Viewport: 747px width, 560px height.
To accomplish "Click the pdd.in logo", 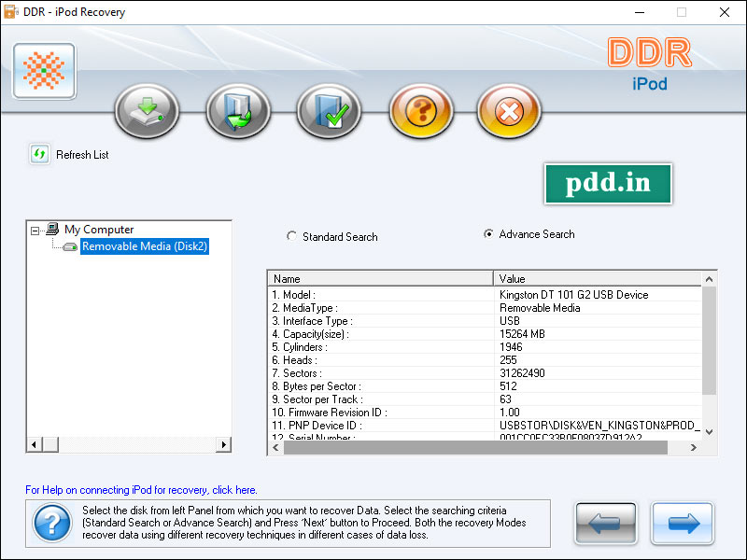I will (x=608, y=184).
